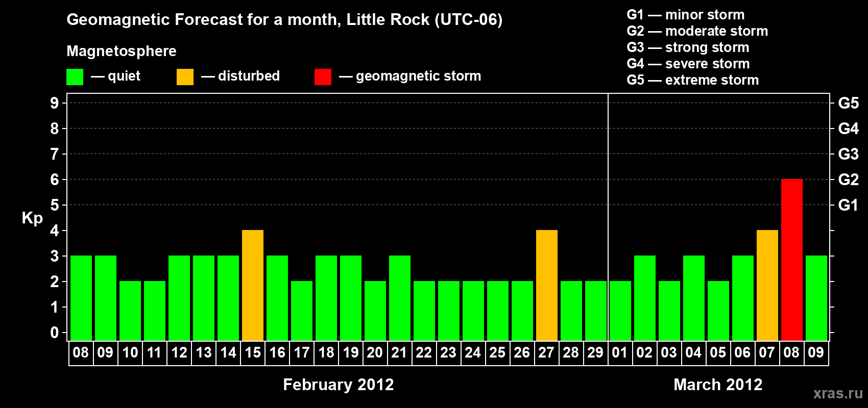Click date cell 29 in February

click(x=595, y=353)
